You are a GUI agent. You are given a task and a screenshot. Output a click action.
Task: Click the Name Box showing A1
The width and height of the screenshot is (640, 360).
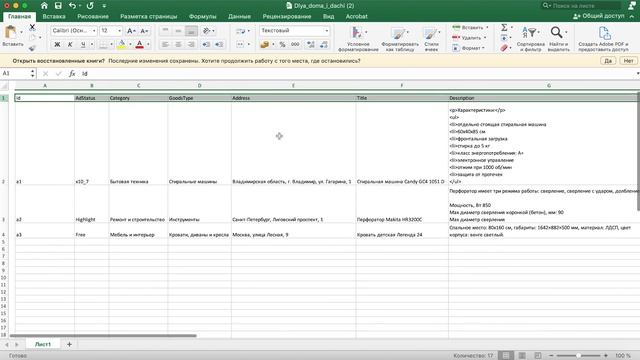coord(16,73)
